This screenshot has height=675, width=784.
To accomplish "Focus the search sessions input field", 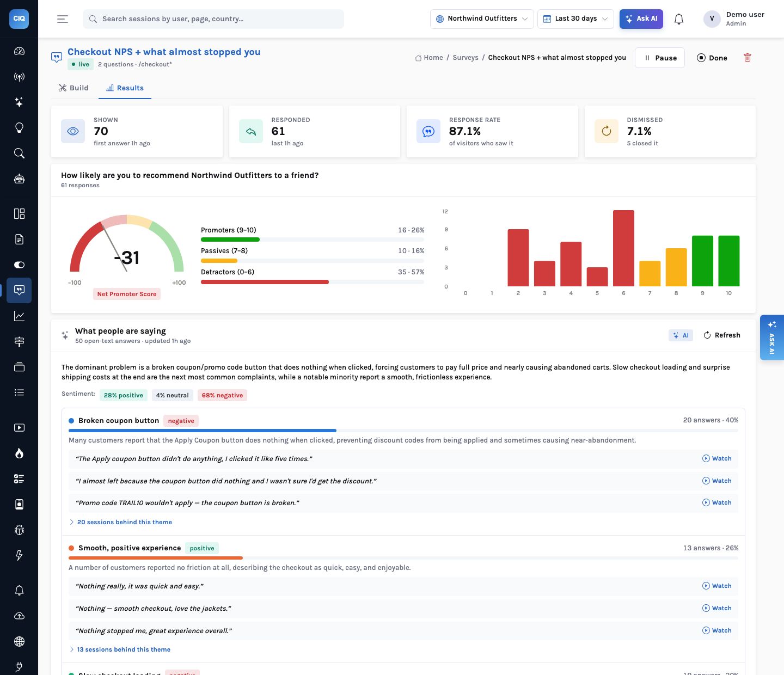I will [x=213, y=19].
